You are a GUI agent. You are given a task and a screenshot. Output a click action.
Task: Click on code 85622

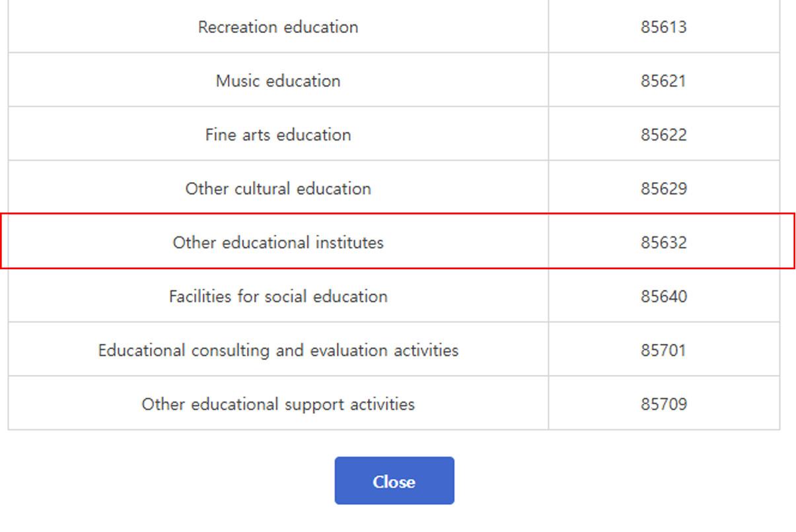[x=663, y=135]
